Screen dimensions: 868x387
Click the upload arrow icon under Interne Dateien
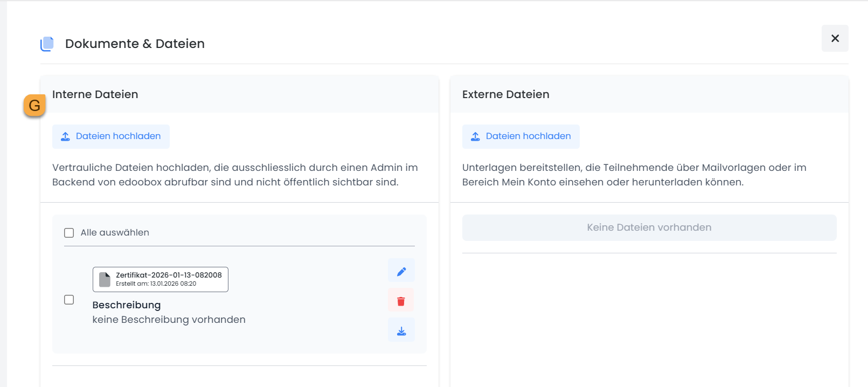[x=65, y=136]
